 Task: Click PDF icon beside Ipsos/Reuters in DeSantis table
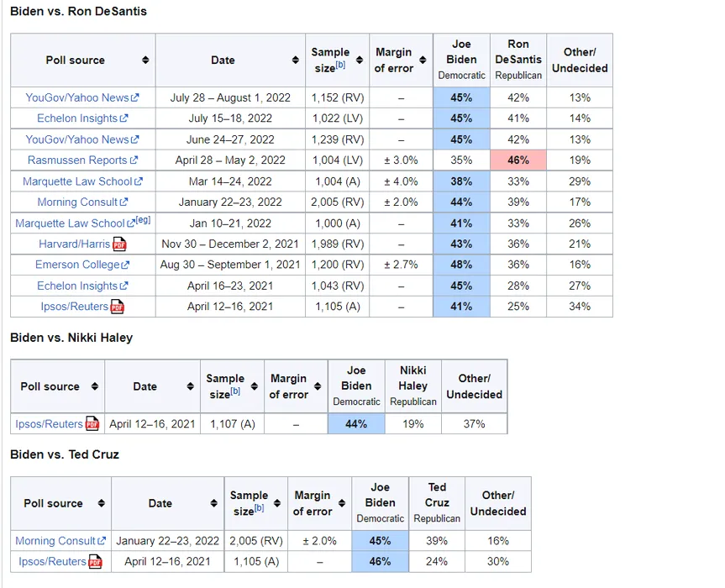click(x=118, y=307)
